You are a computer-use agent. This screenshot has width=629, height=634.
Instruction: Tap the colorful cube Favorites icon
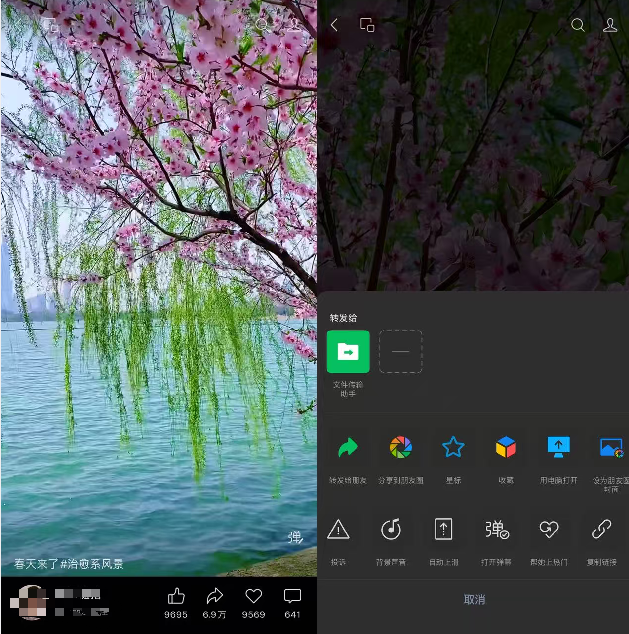(x=506, y=448)
